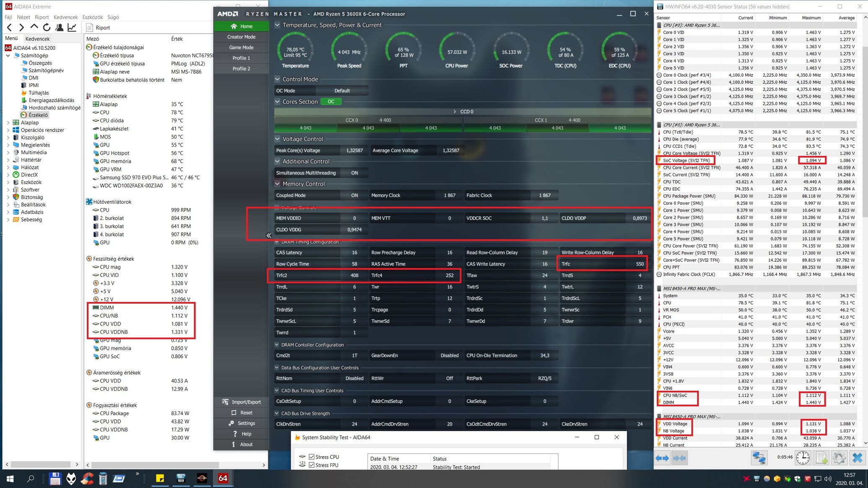Expand the CCD 0 chevron
The image size is (868, 488).
coord(455,111)
